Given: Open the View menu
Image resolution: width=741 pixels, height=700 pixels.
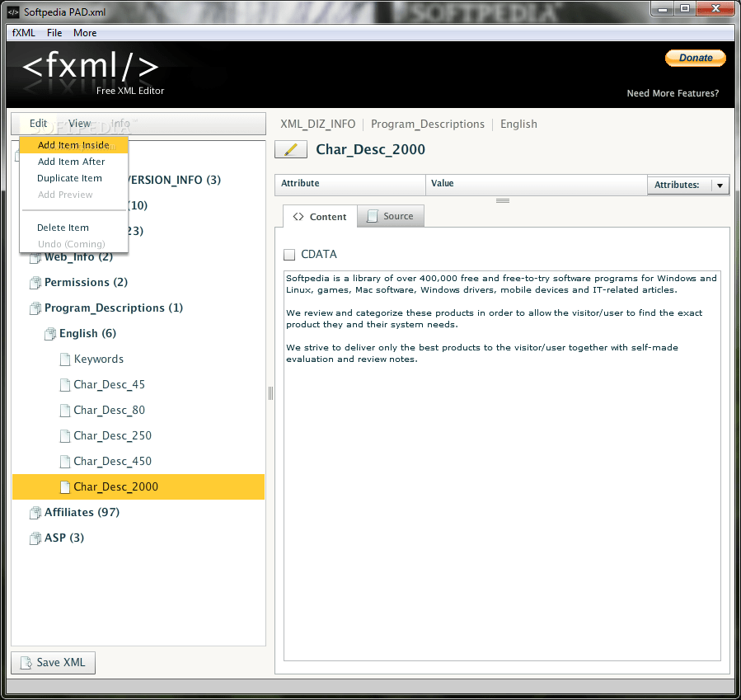Looking at the screenshot, I should [79, 123].
